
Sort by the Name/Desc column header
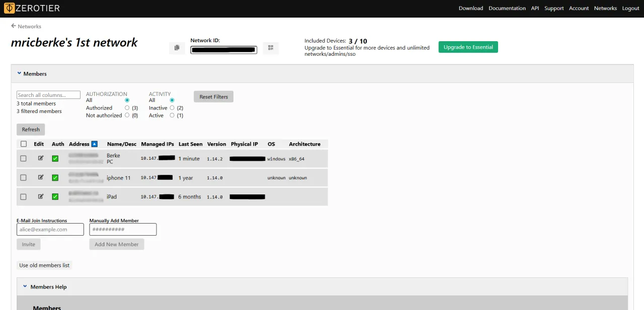click(122, 144)
